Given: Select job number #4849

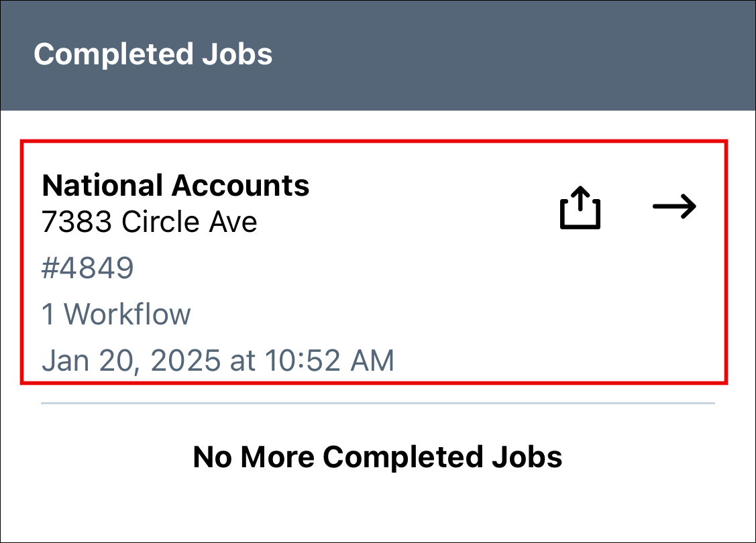Looking at the screenshot, I should pyautogui.click(x=87, y=268).
